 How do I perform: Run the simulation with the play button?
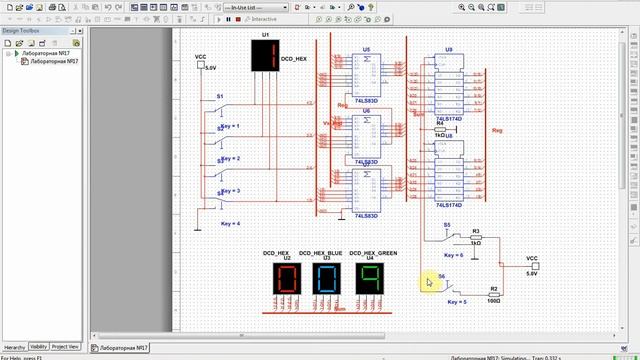(219, 19)
